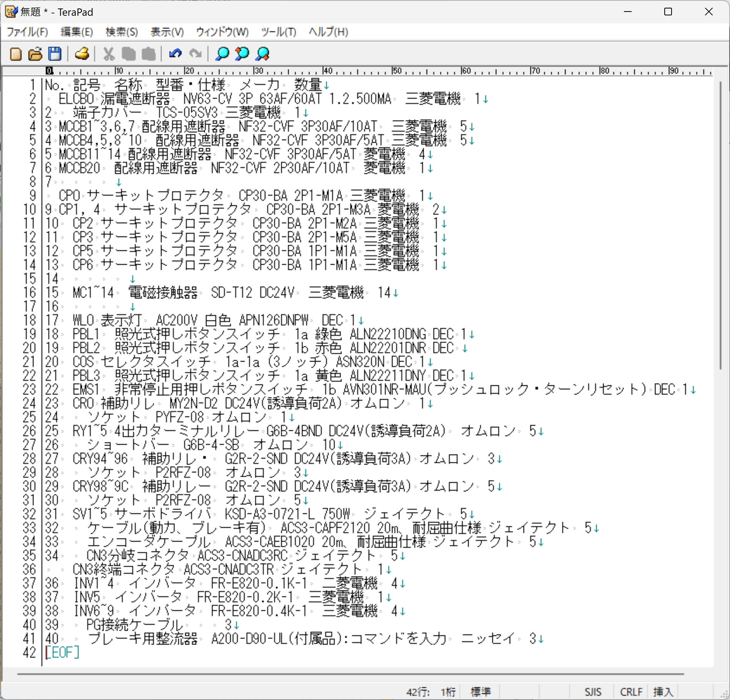
Task: Open the 編集(E) menu
Action: click(77, 32)
